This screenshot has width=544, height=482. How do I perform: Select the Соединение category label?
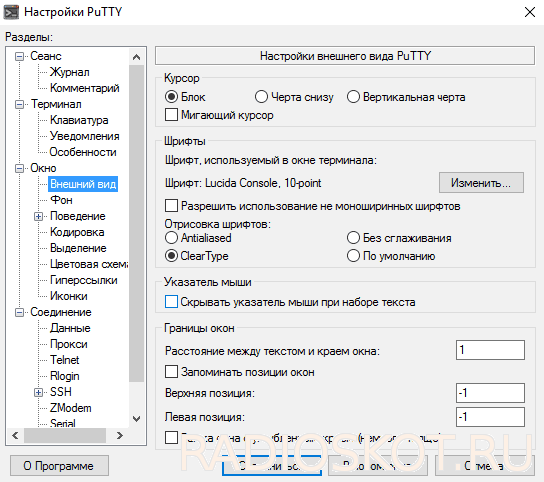[61, 312]
